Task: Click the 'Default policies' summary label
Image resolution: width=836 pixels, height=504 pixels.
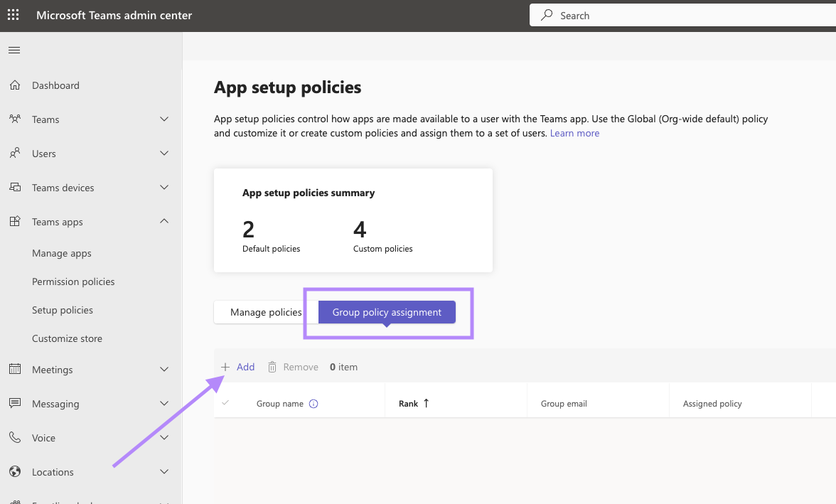Action: point(272,249)
